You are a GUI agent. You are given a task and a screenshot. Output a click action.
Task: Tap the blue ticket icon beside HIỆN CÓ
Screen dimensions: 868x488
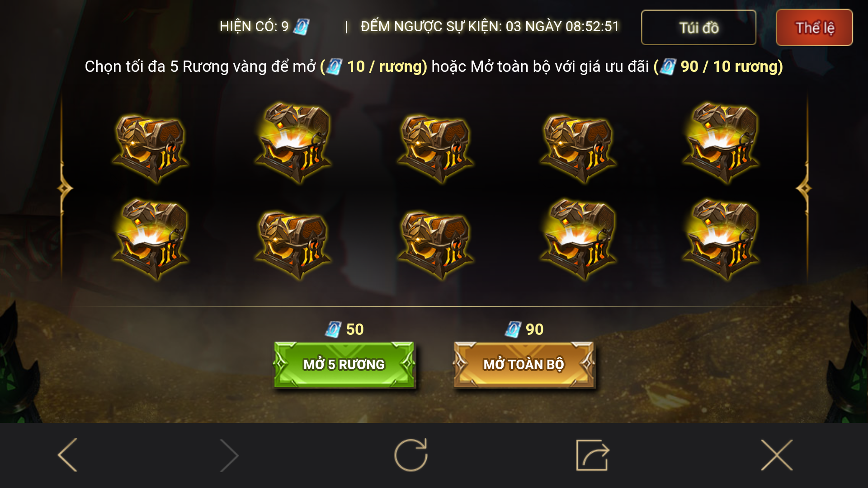[x=301, y=27]
